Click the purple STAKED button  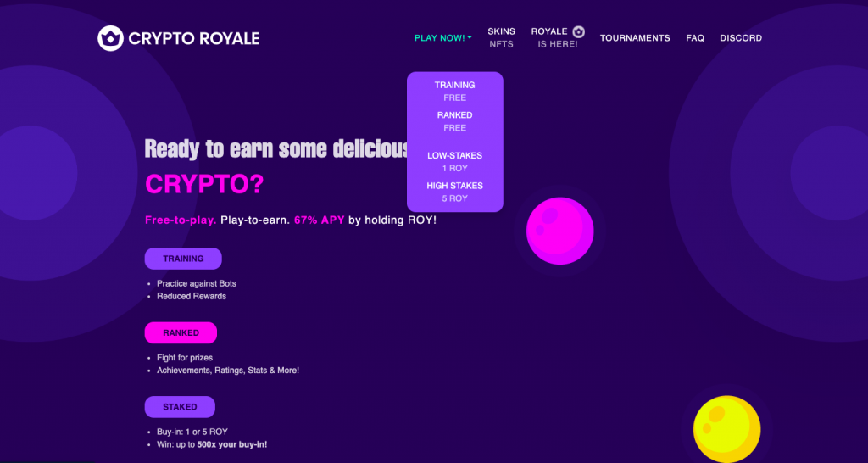pyautogui.click(x=180, y=407)
